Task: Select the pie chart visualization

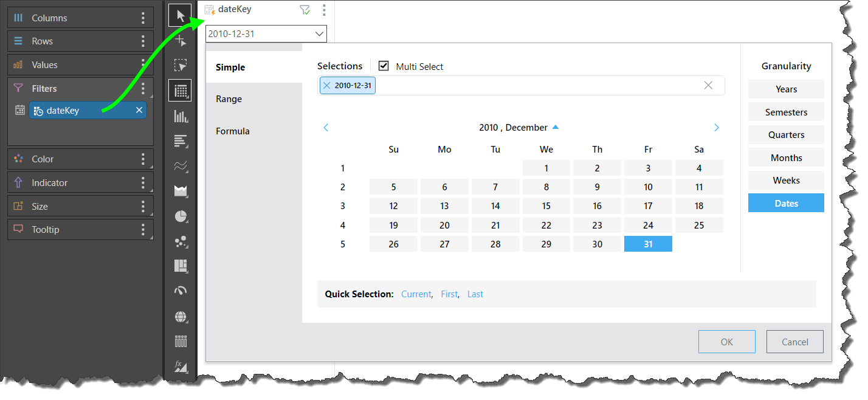Action: [181, 216]
